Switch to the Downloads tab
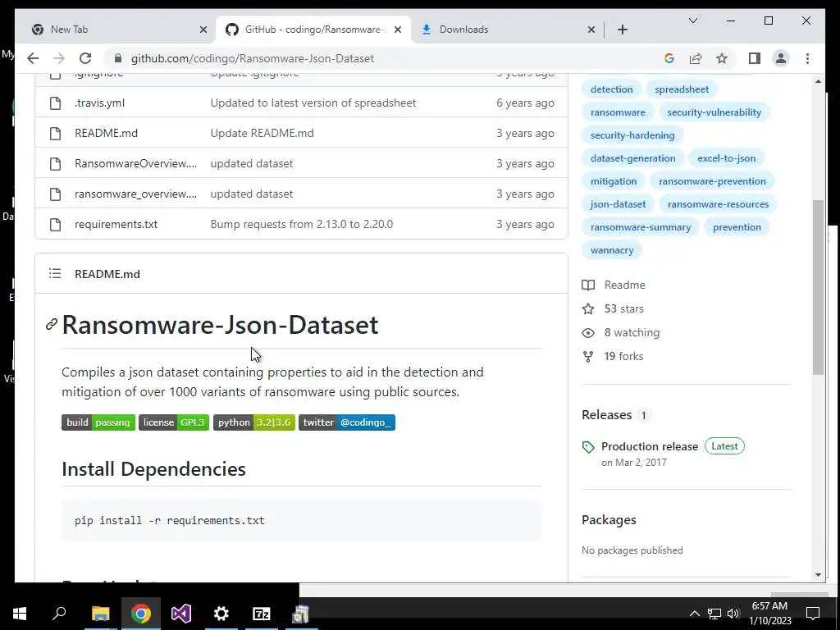Viewport: 840px width, 630px height. (x=506, y=30)
